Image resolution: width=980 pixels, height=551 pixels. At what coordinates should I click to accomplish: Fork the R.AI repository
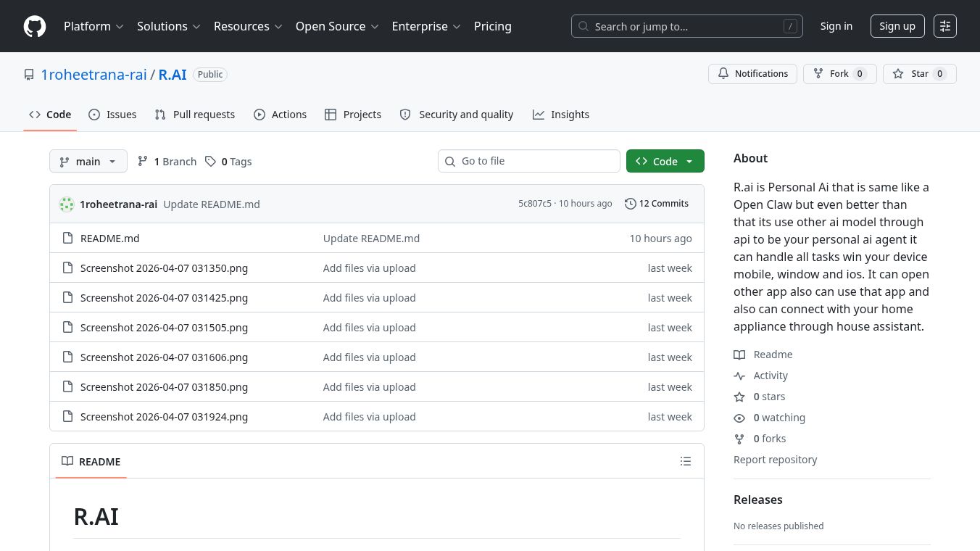pyautogui.click(x=839, y=74)
